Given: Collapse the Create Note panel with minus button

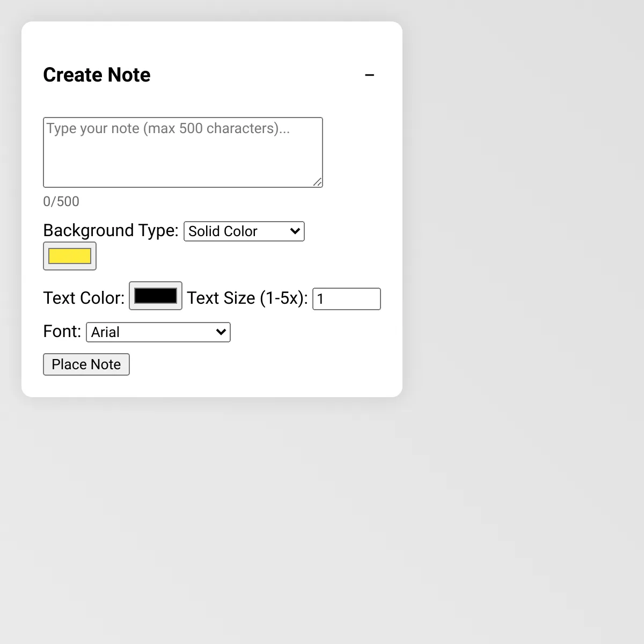Looking at the screenshot, I should (369, 75).
